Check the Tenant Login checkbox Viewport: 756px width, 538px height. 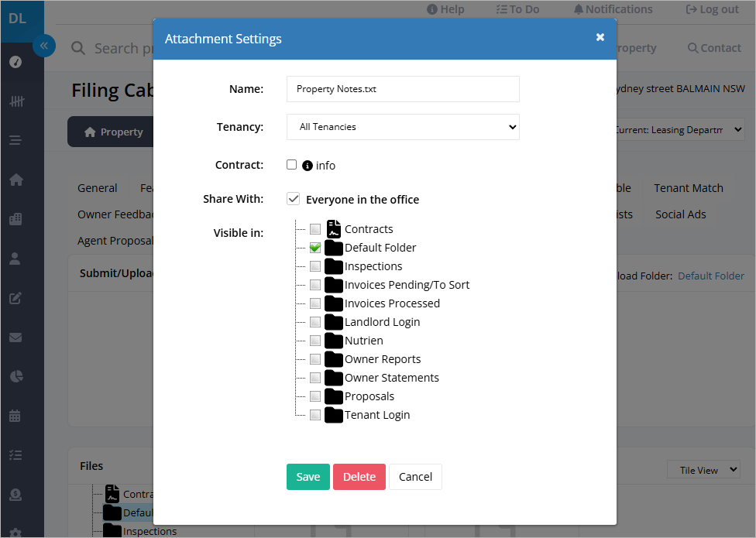315,415
